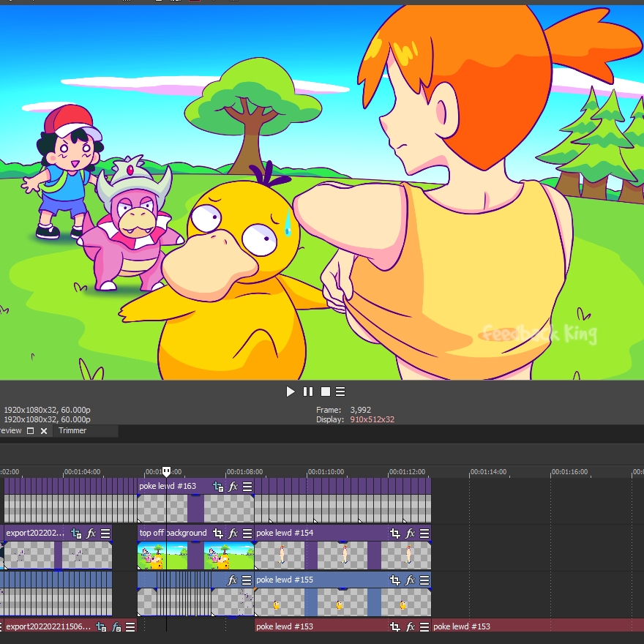Stop the preview playback
This screenshot has height=644, width=644.
point(326,392)
